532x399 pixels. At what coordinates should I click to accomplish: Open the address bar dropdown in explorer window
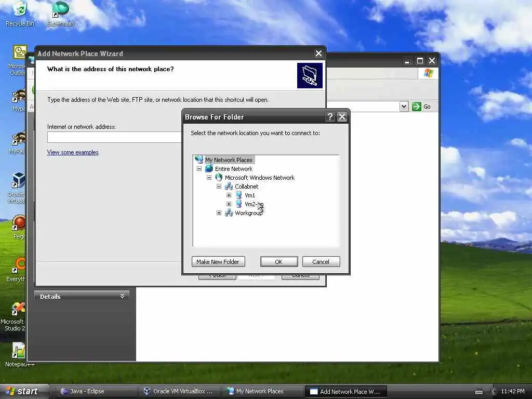tap(403, 107)
